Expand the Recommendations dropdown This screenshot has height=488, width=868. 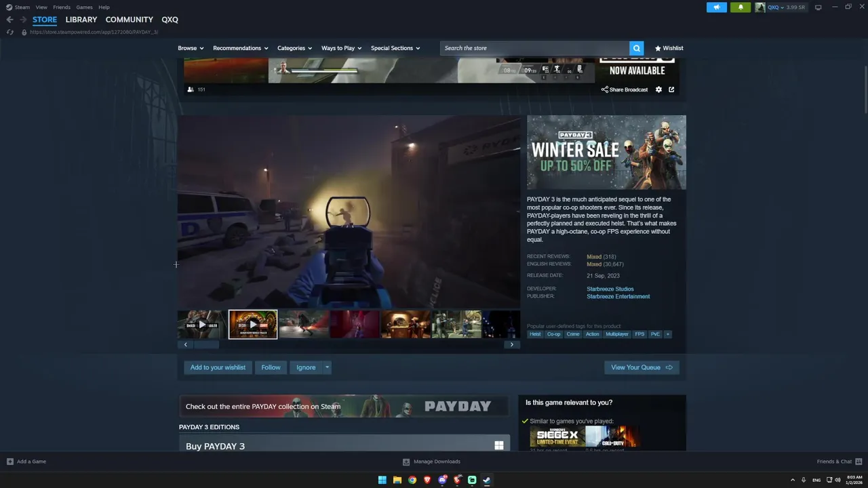tap(241, 48)
